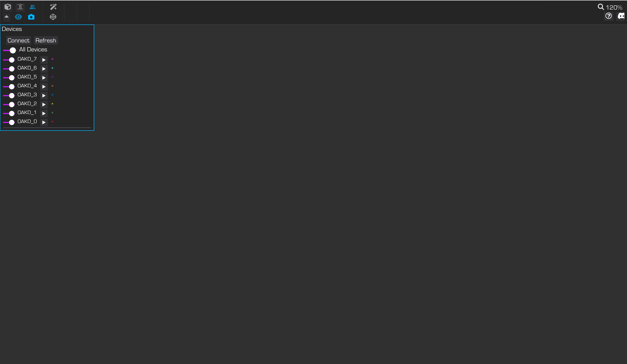
Task: Click the yellow star color marker for OAKD_2
Action: (52, 104)
